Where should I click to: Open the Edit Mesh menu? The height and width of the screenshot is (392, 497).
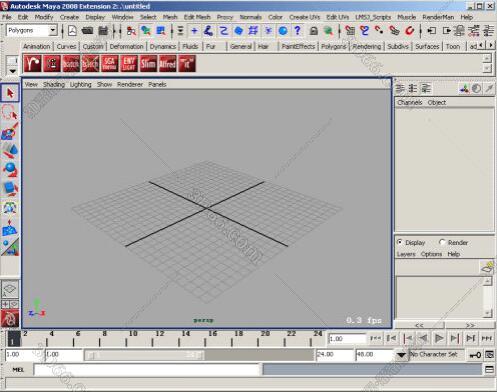click(x=197, y=17)
